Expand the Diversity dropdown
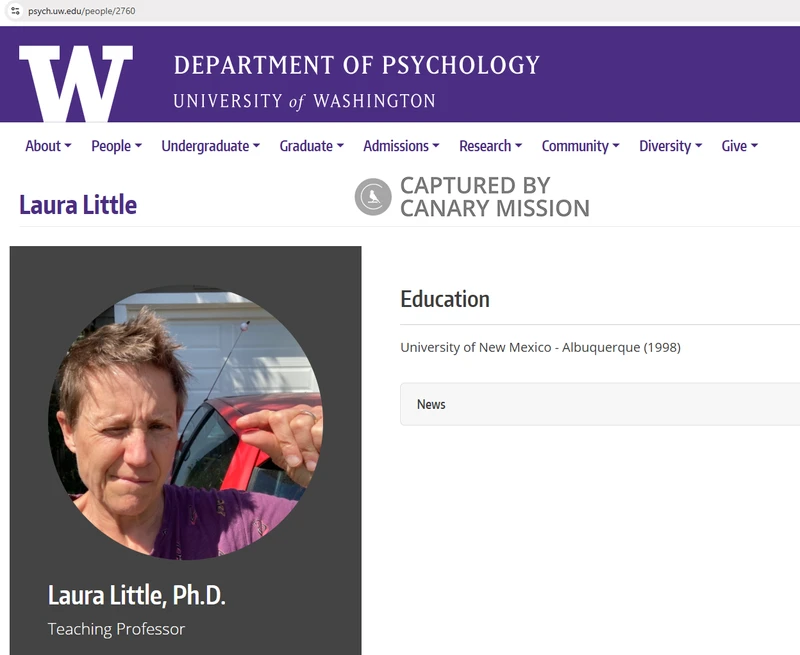This screenshot has width=800, height=655. click(x=670, y=146)
